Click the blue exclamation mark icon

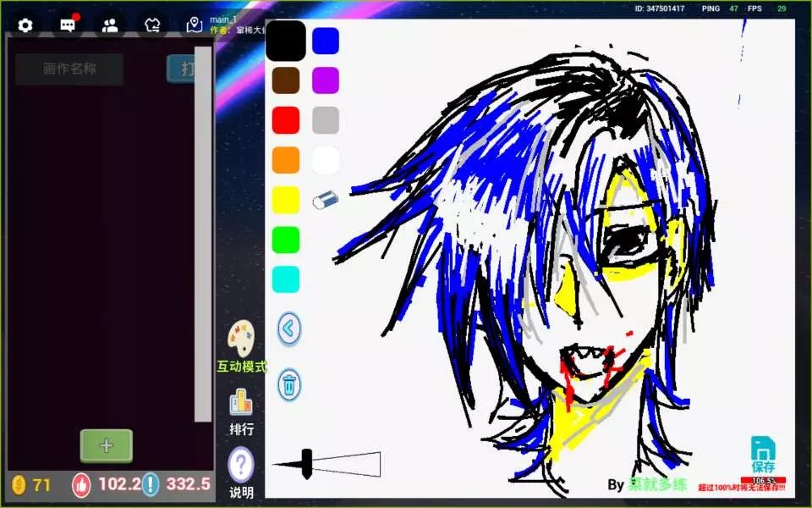151,484
